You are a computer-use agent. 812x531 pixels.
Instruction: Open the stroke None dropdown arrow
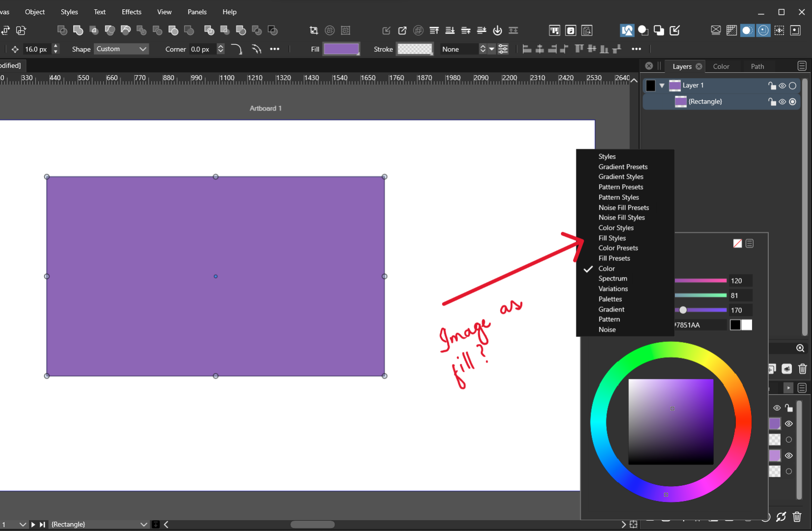click(491, 49)
